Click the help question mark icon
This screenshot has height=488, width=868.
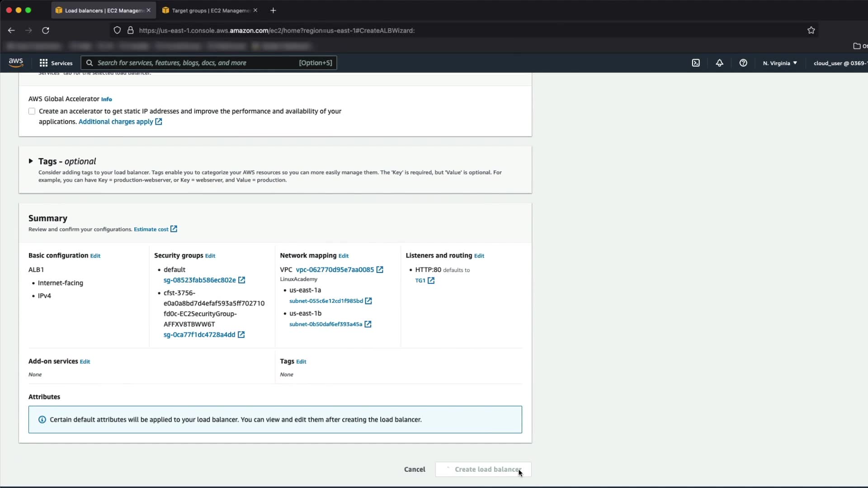click(x=743, y=63)
